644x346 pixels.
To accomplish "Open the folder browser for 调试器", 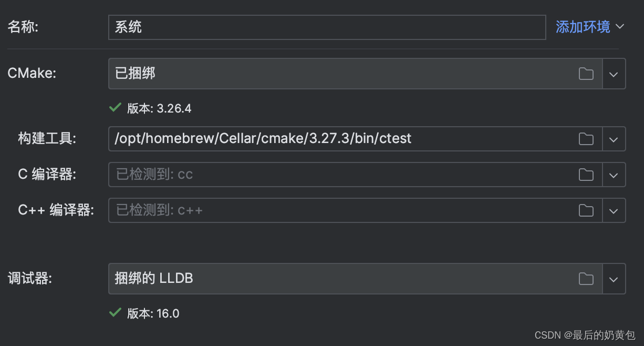I will coord(587,279).
